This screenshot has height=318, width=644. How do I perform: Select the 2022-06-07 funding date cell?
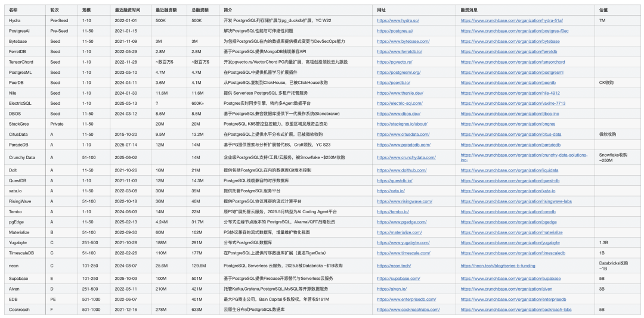(x=130, y=300)
